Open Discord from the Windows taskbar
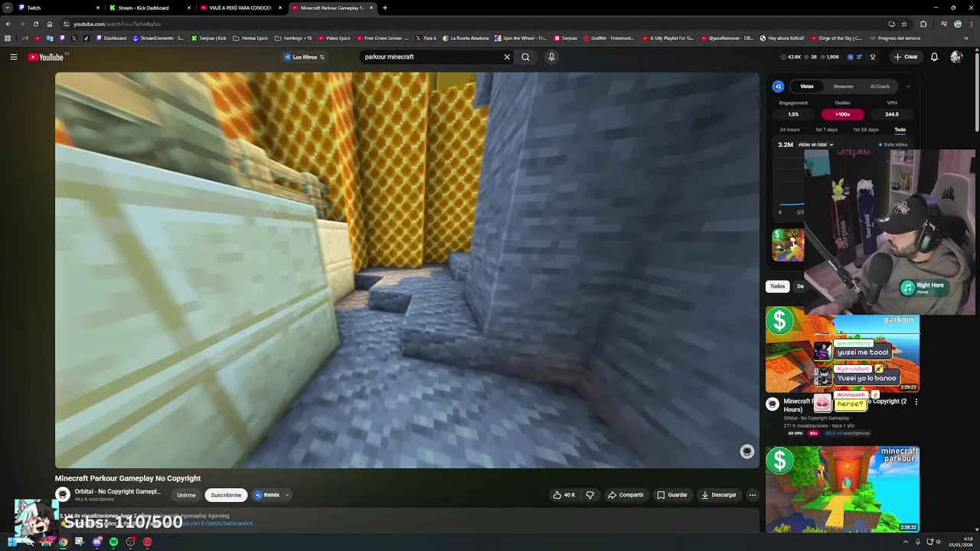Image resolution: width=980 pixels, height=551 pixels. pos(96,542)
